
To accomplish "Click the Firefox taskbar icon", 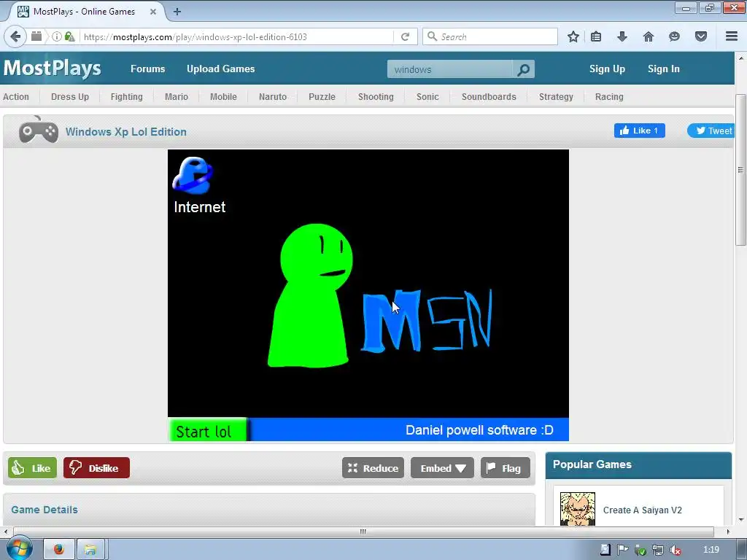I will click(59, 550).
